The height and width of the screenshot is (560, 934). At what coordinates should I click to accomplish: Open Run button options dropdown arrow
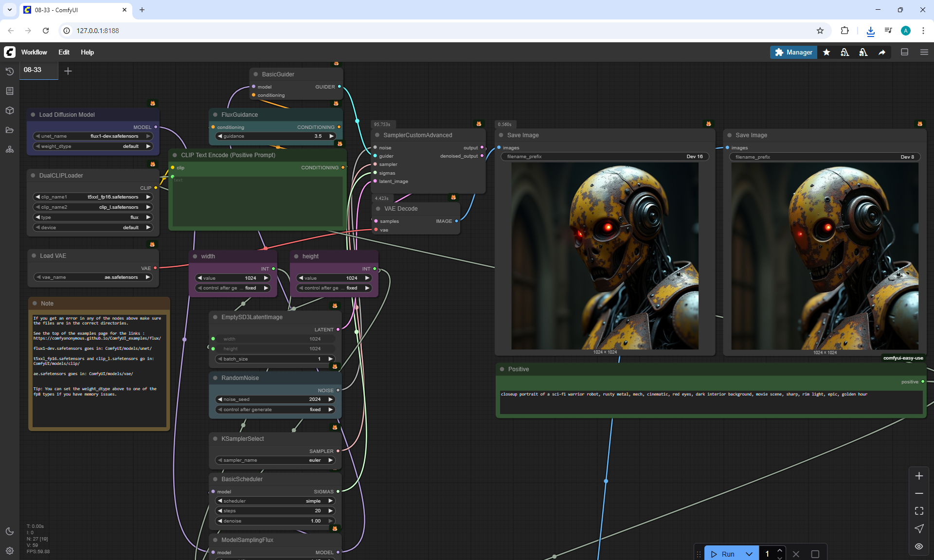(749, 554)
